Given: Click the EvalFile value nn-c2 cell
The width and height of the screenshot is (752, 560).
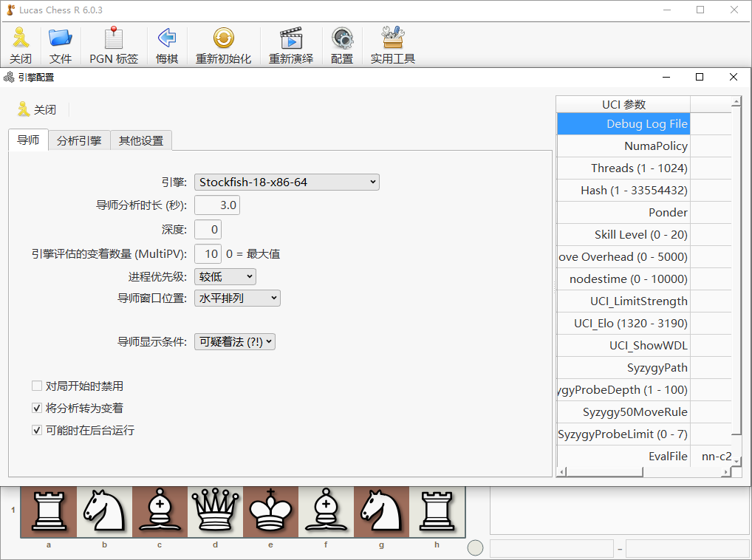Looking at the screenshot, I should click(x=711, y=456).
